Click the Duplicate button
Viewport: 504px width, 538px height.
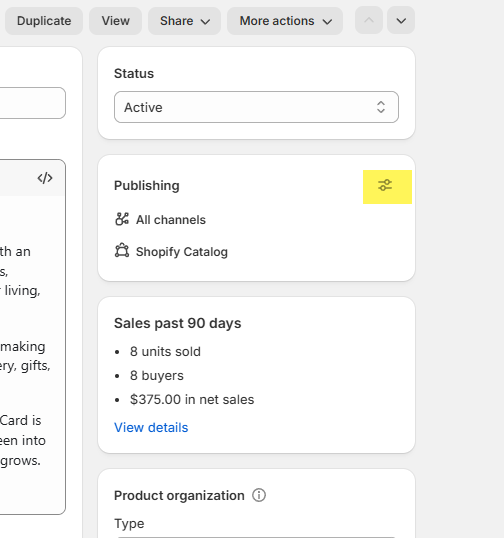(x=44, y=21)
